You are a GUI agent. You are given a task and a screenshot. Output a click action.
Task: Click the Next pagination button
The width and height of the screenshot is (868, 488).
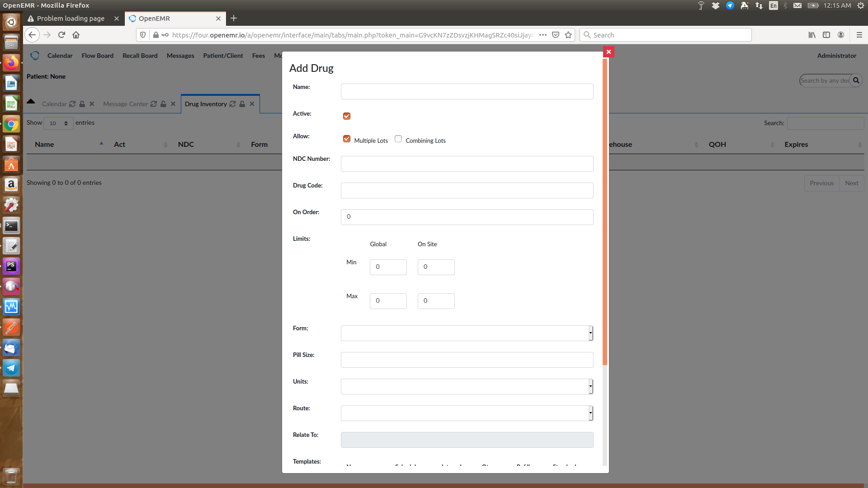tap(851, 183)
